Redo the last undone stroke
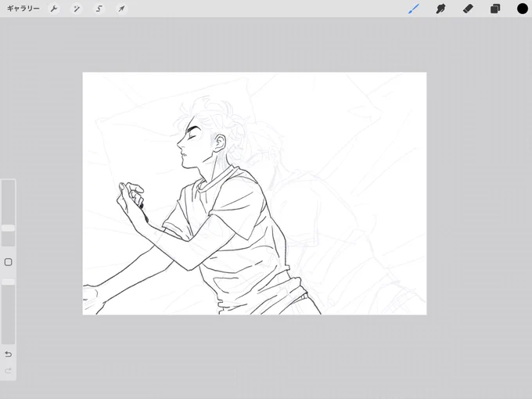The width and height of the screenshot is (532, 399). coord(8,370)
